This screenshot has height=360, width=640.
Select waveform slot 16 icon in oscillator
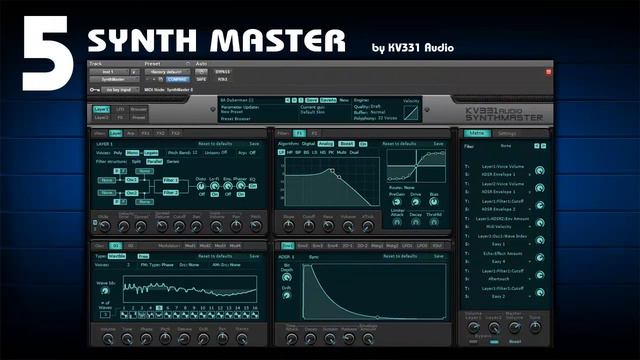(x=255, y=315)
